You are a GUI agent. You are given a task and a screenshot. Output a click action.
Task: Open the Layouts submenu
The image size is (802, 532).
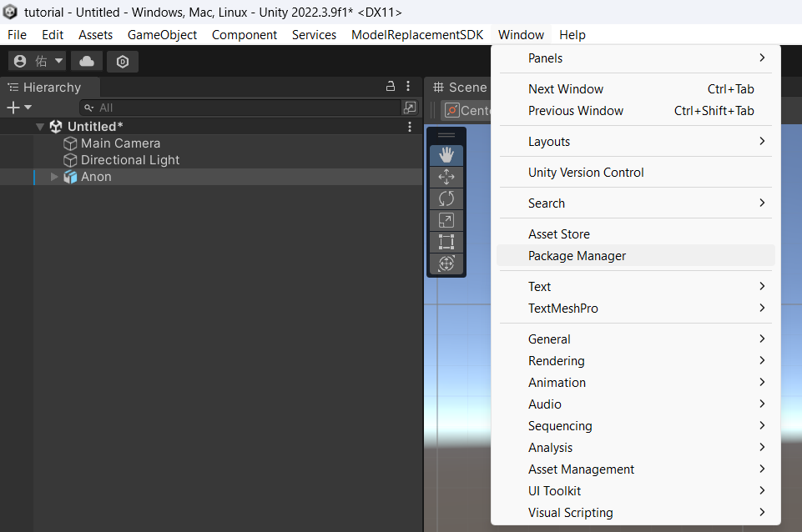[x=549, y=142]
